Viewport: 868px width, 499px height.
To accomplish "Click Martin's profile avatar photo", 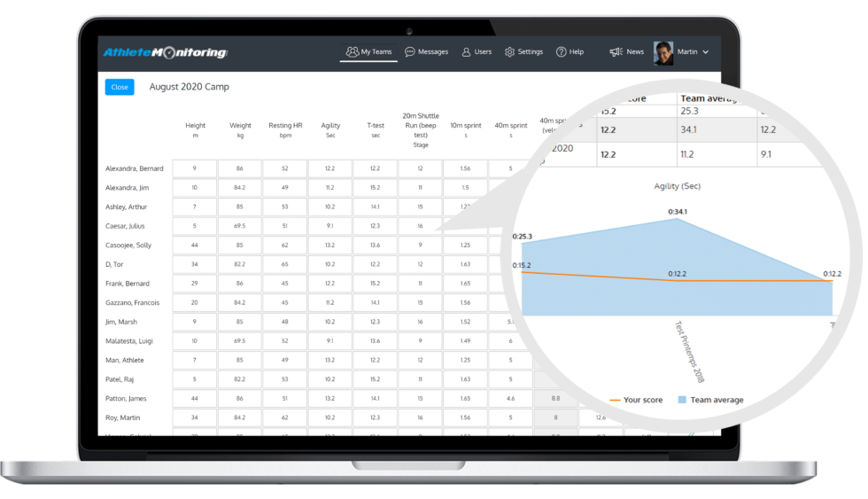I will coord(663,52).
